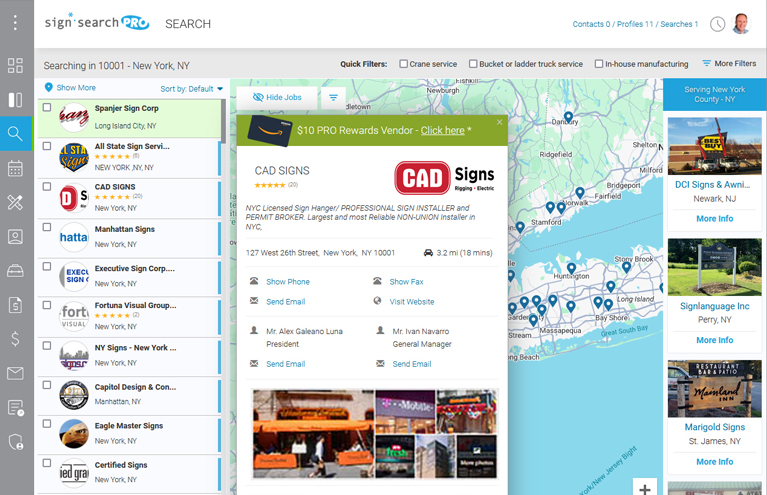The height and width of the screenshot is (495, 767).
Task: Click the map filter icon beside Hide Jobs
Action: (x=334, y=97)
